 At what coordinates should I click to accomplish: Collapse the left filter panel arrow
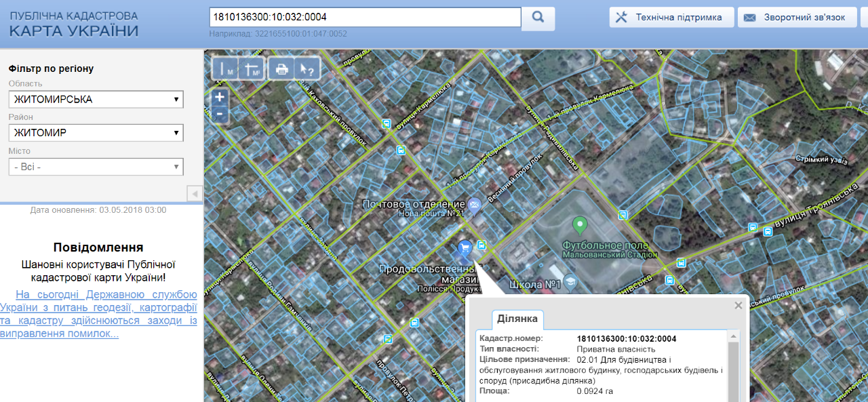[195, 194]
